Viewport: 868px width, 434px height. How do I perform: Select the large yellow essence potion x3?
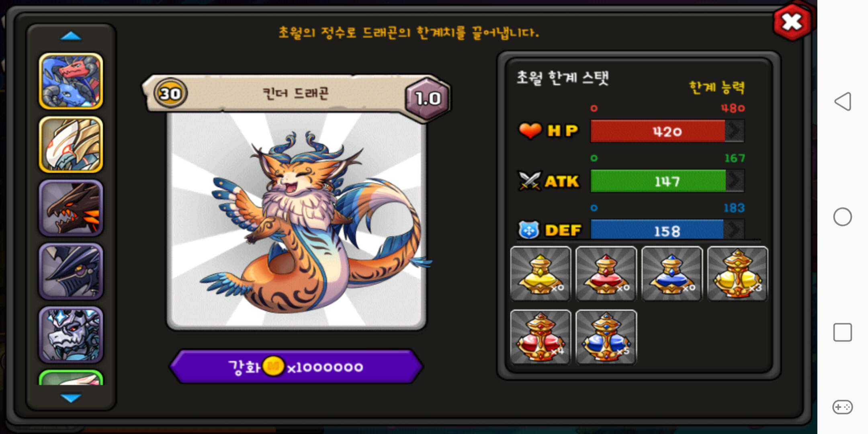pyautogui.click(x=737, y=274)
